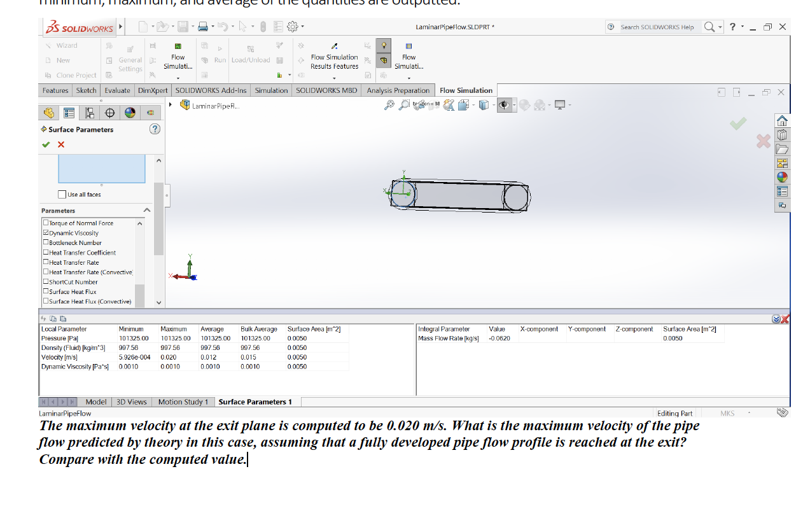Click the View Orientation cube icon
The height and width of the screenshot is (532, 803).
[x=484, y=104]
